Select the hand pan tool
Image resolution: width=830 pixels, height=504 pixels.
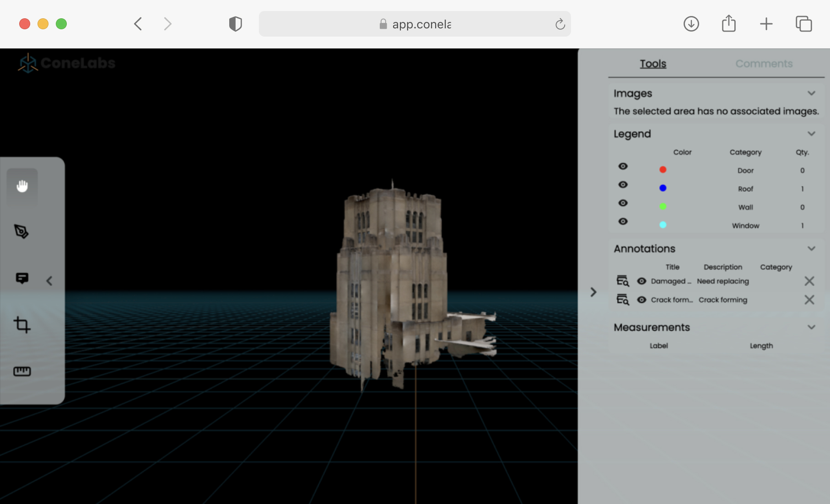tap(22, 186)
